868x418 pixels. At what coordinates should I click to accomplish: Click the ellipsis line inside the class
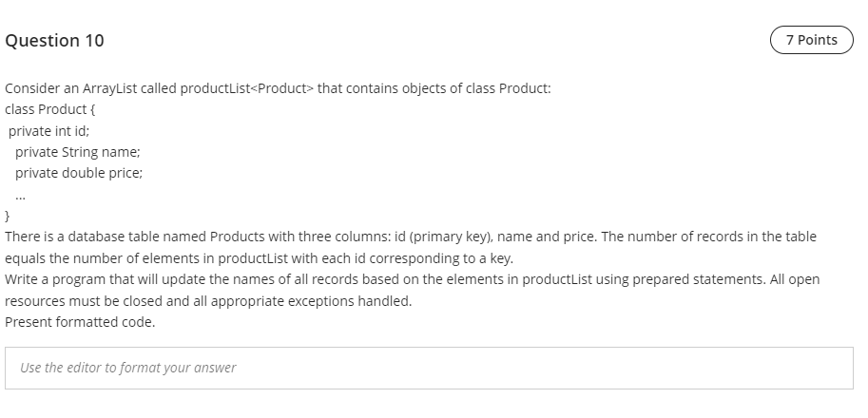pyautogui.click(x=21, y=197)
